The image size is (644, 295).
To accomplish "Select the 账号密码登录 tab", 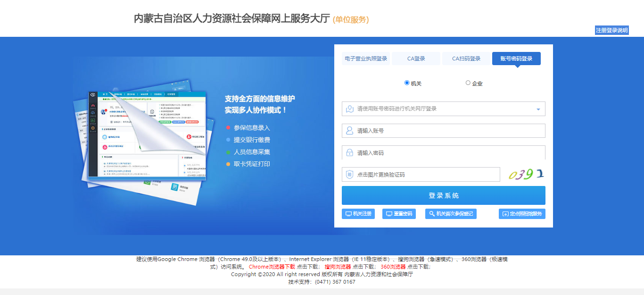I will click(516, 59).
